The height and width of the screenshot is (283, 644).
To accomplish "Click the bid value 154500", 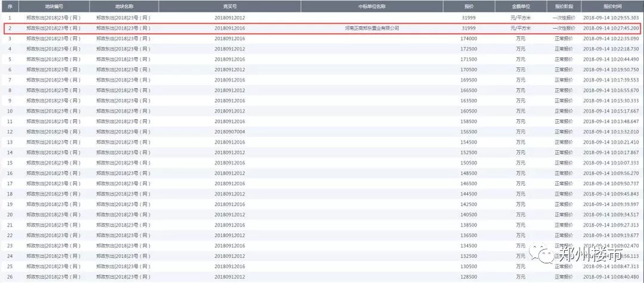I will tap(469, 142).
